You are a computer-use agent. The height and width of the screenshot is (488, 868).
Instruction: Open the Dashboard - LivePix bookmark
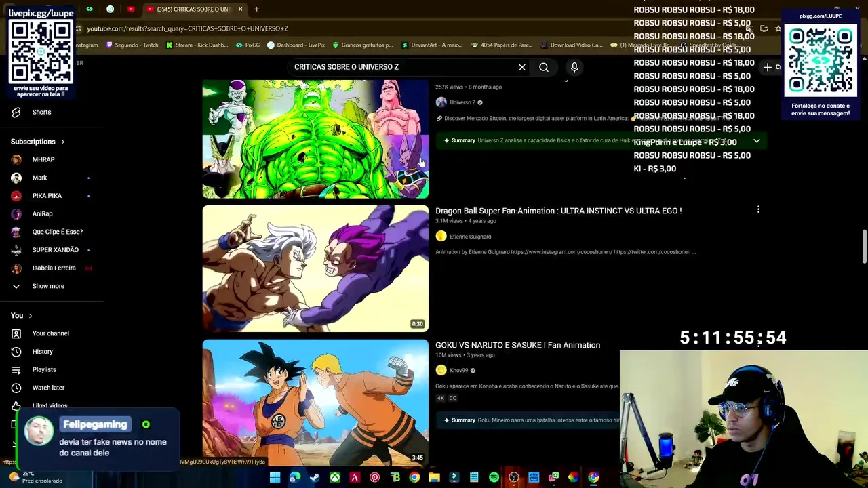coord(296,45)
